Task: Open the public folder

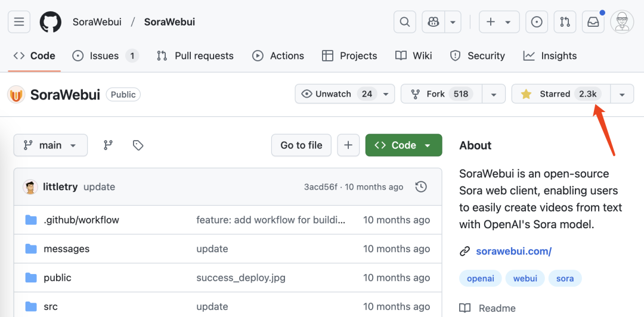Action: coord(57,278)
